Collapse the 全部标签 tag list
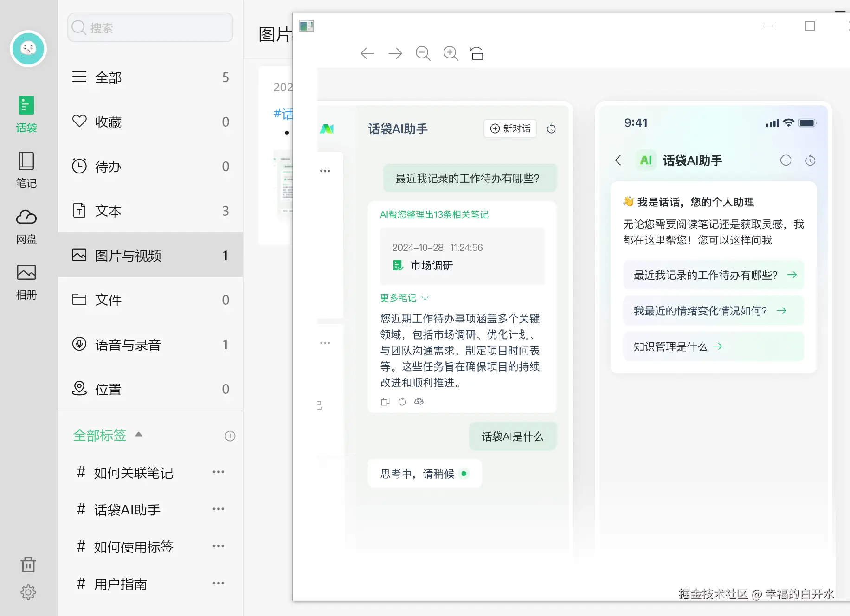850x616 pixels. pos(138,435)
